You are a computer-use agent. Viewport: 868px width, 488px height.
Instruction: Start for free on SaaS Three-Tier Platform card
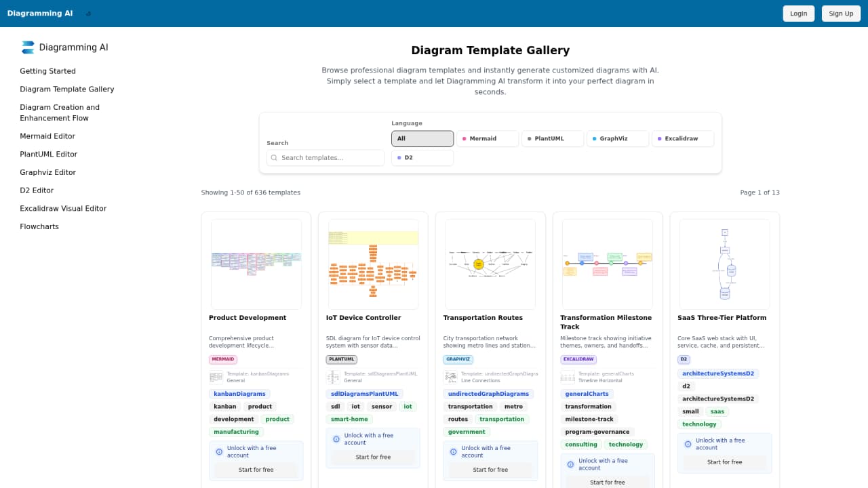click(x=725, y=462)
